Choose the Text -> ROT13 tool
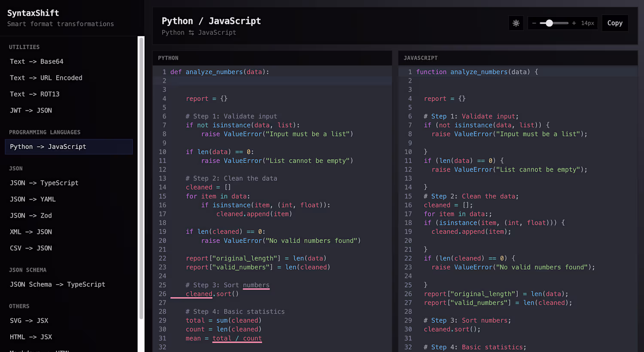Image resolution: width=644 pixels, height=352 pixels. [34, 94]
